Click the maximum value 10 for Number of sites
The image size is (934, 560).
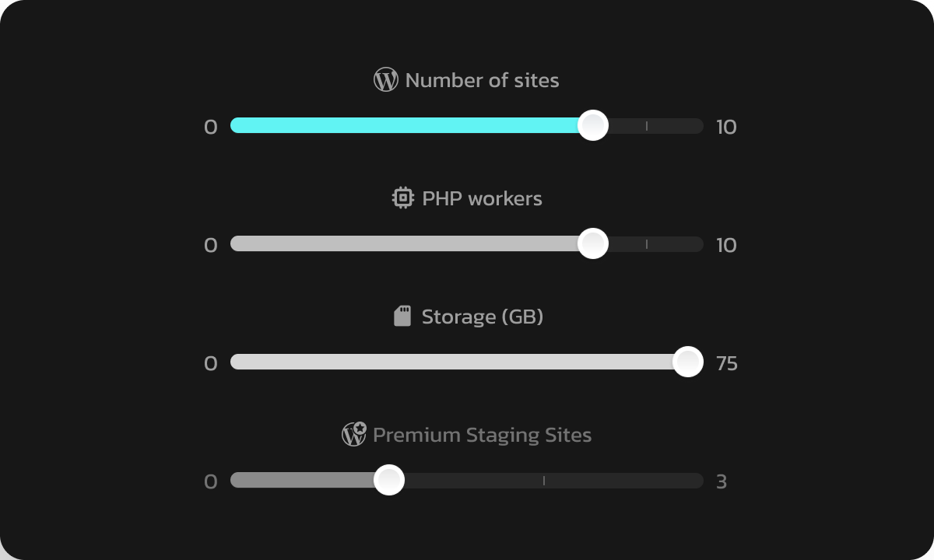(x=726, y=128)
